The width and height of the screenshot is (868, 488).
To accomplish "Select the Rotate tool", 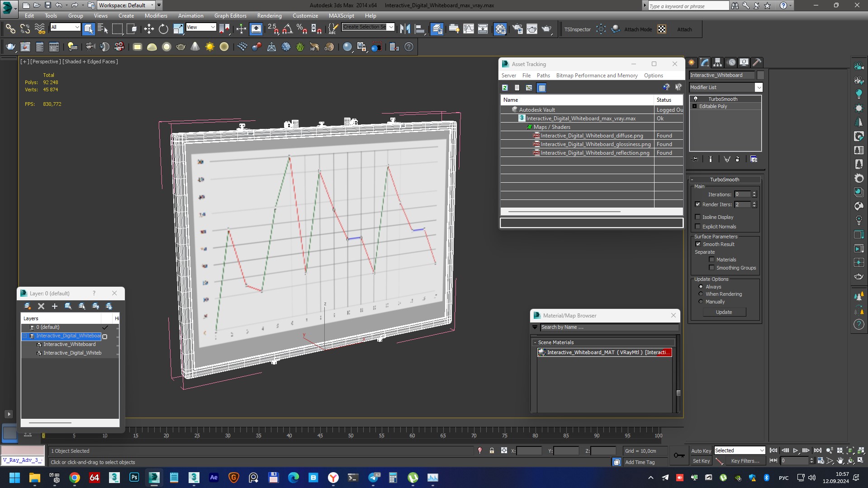I will click(x=163, y=29).
